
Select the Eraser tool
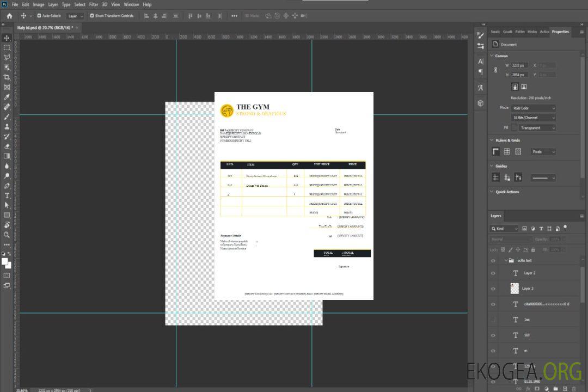coord(7,146)
